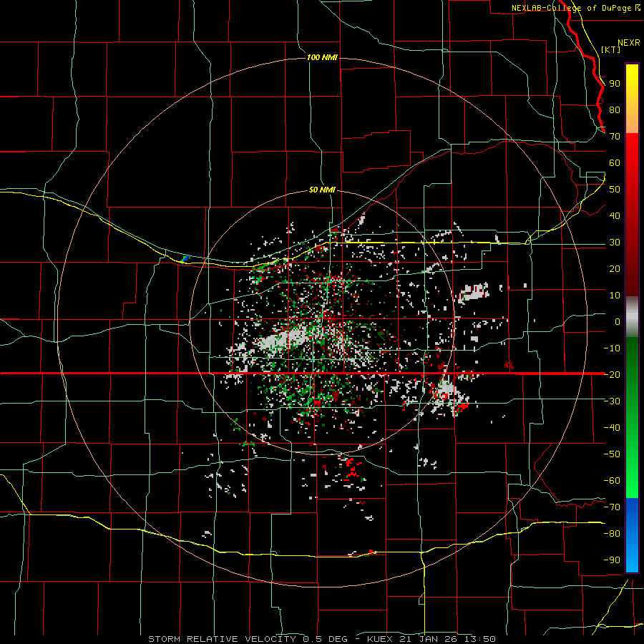Click the [KT] units label
This screenshot has height=644, width=644.
click(611, 49)
